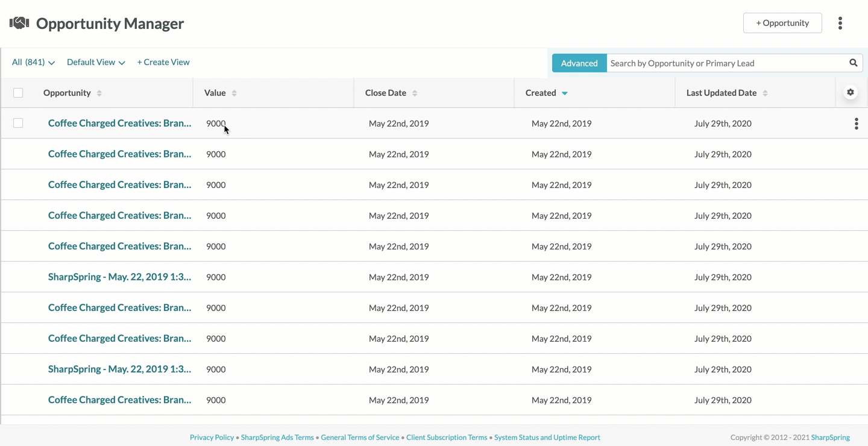Open the Default View dropdown
868x446 pixels.
tap(96, 62)
